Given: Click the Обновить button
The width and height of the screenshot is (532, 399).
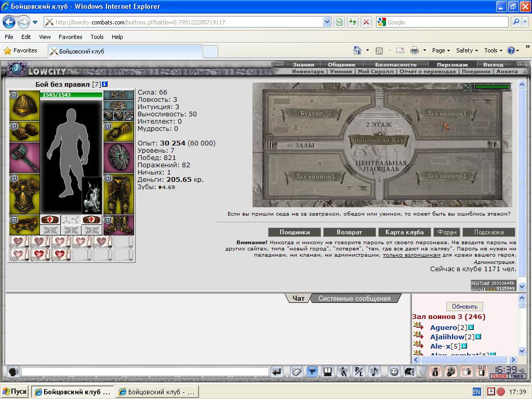Looking at the screenshot, I should [464, 307].
